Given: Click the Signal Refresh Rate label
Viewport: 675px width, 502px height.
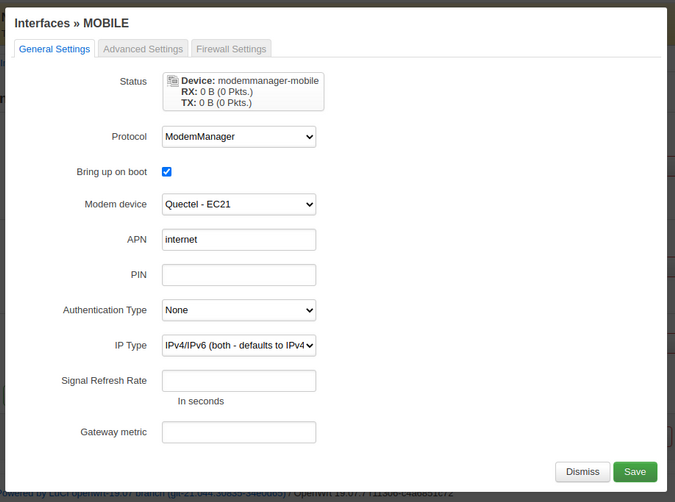Looking at the screenshot, I should 104,380.
